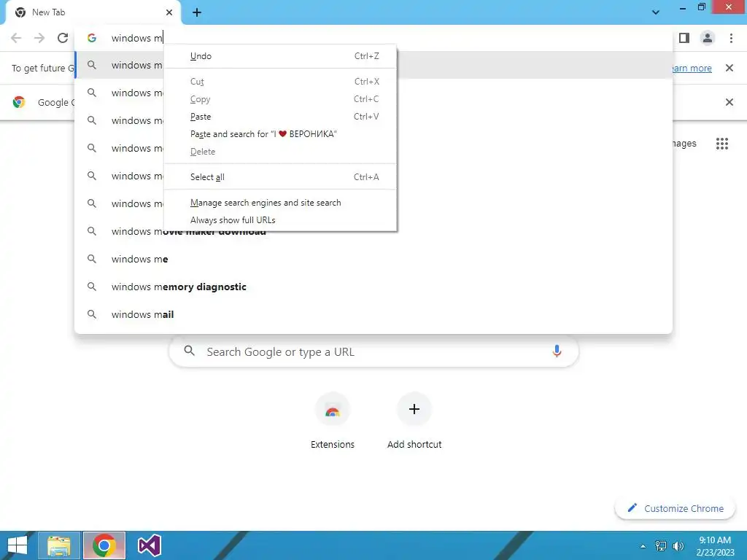Open Manage search engines and site search
The width and height of the screenshot is (747, 560).
[280, 203]
